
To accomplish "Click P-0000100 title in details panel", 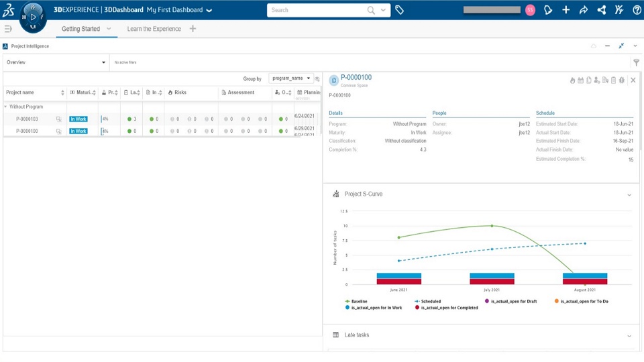I will pyautogui.click(x=356, y=78).
